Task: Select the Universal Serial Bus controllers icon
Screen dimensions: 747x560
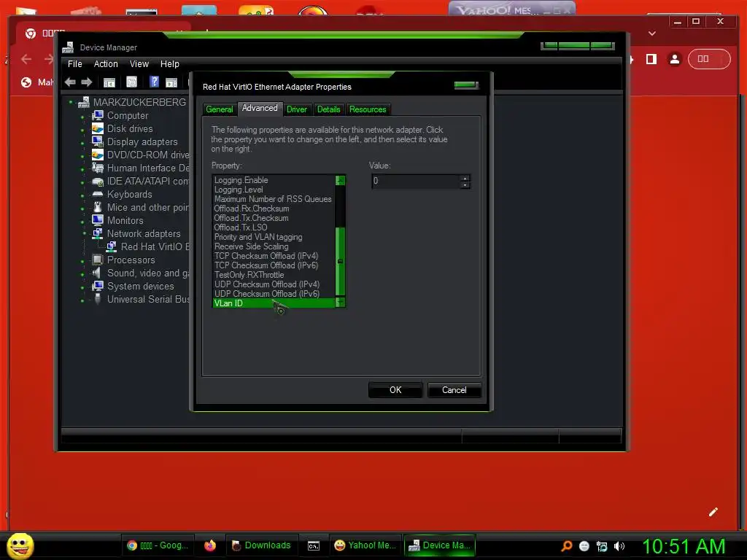Action: coord(98,299)
